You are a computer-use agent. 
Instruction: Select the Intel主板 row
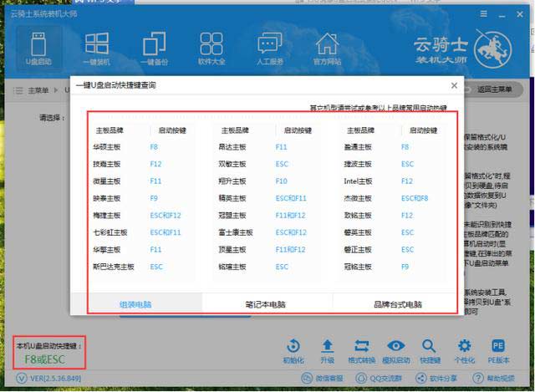tap(394, 181)
